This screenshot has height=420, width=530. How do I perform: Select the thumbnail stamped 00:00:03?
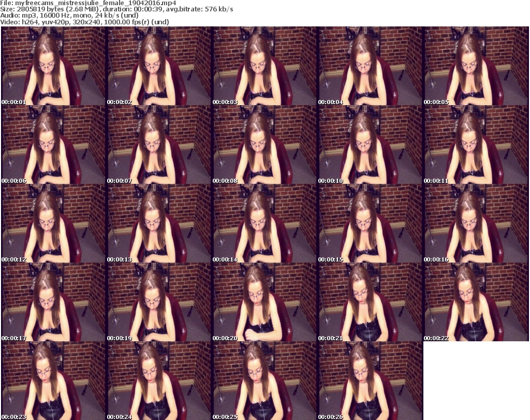(264, 66)
